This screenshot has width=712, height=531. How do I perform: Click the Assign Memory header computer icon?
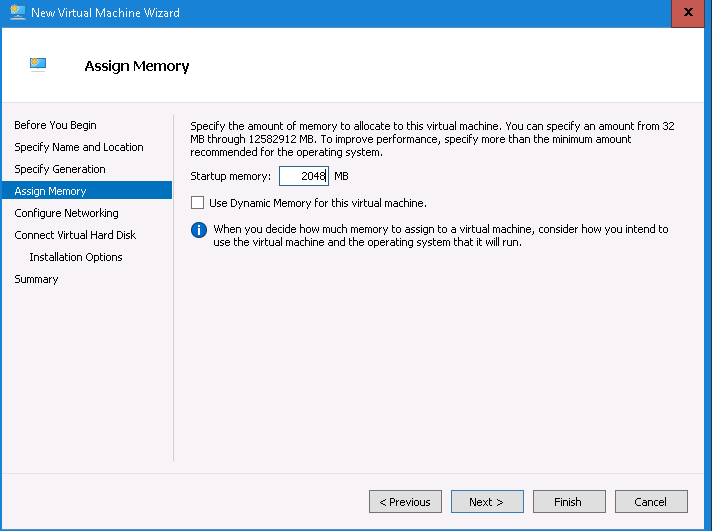[39, 65]
